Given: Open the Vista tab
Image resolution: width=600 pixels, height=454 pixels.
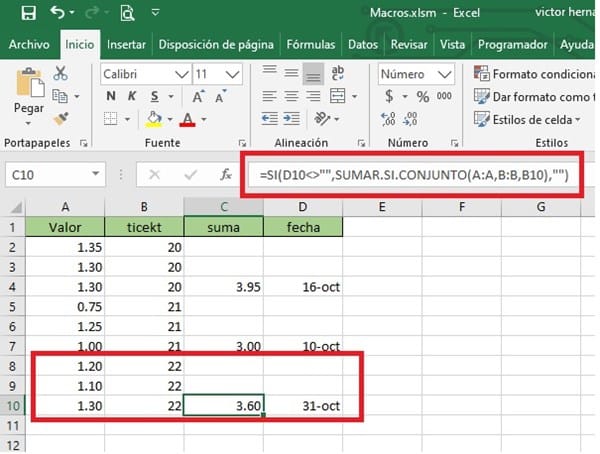Looking at the screenshot, I should coord(452,44).
